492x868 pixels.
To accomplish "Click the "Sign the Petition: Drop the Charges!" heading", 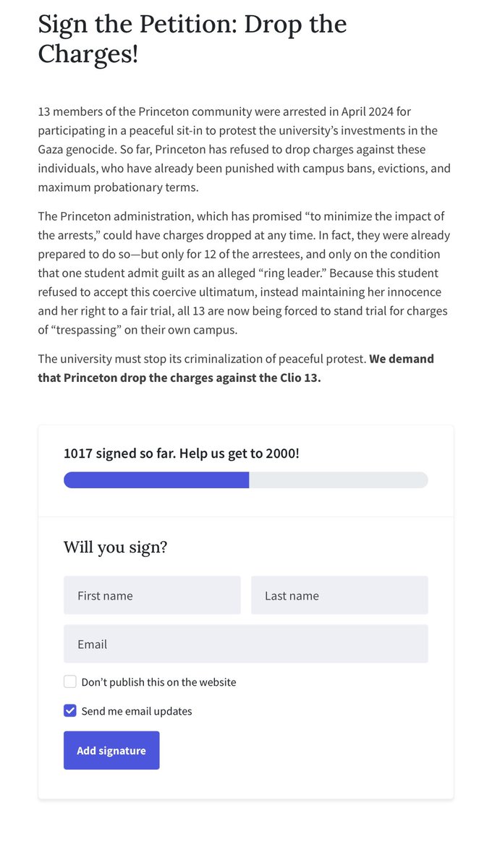I will click(x=192, y=39).
